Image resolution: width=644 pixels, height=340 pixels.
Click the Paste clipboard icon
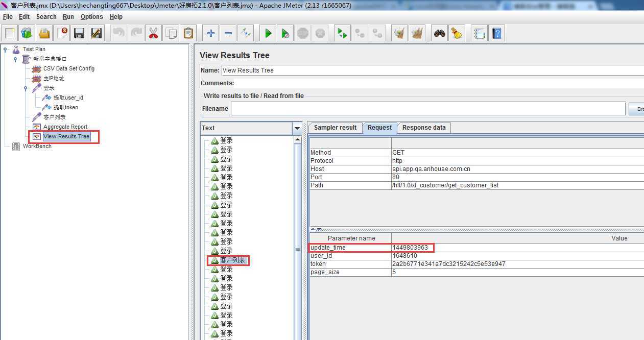[188, 33]
